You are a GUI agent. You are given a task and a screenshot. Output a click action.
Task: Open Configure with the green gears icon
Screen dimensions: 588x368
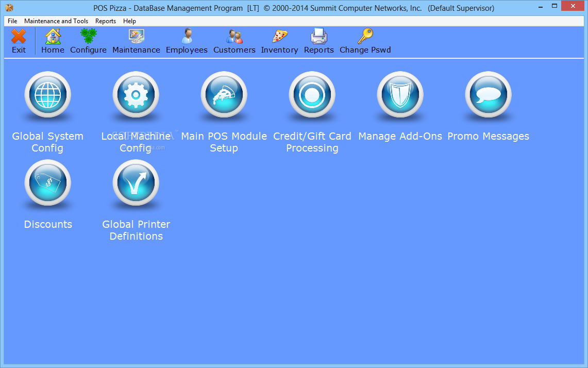click(89, 37)
